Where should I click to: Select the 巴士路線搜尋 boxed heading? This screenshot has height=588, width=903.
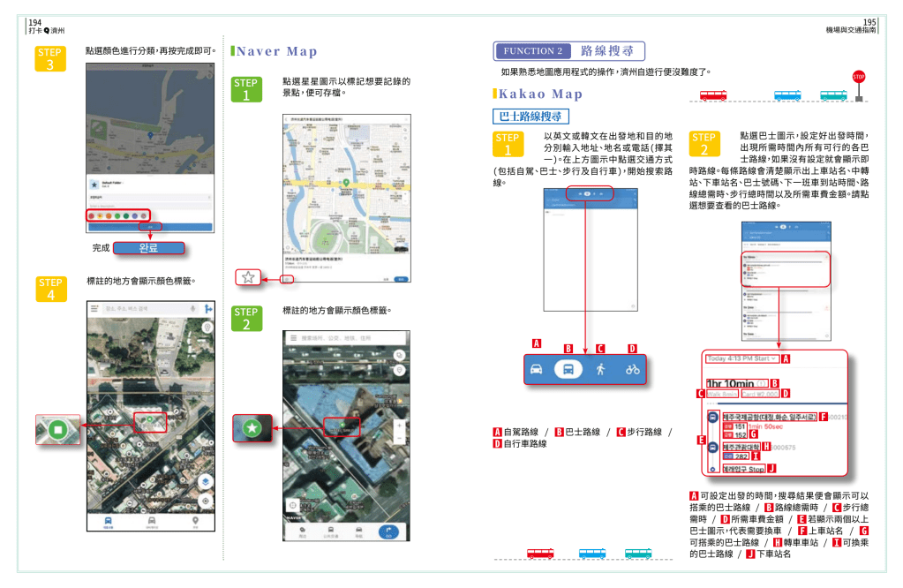click(530, 116)
